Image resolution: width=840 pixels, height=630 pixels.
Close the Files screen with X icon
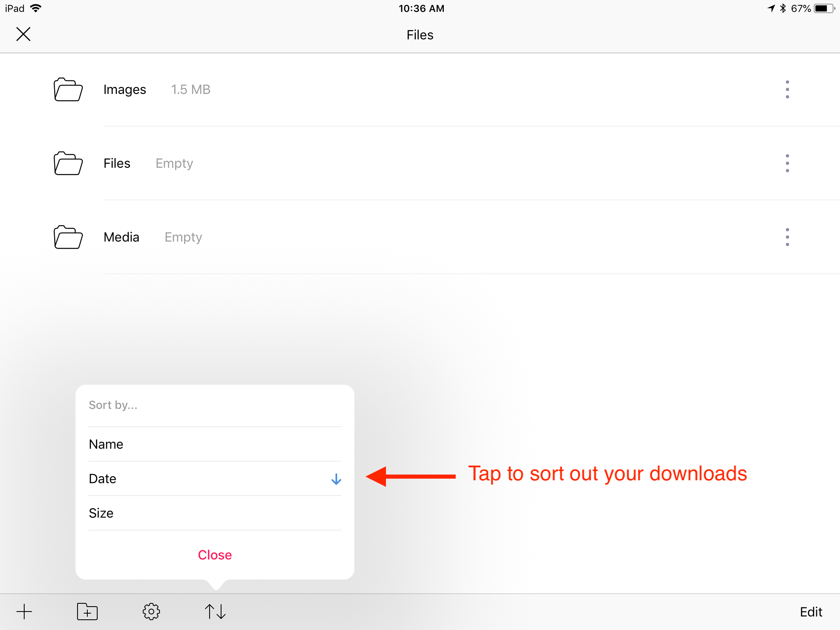tap(23, 34)
